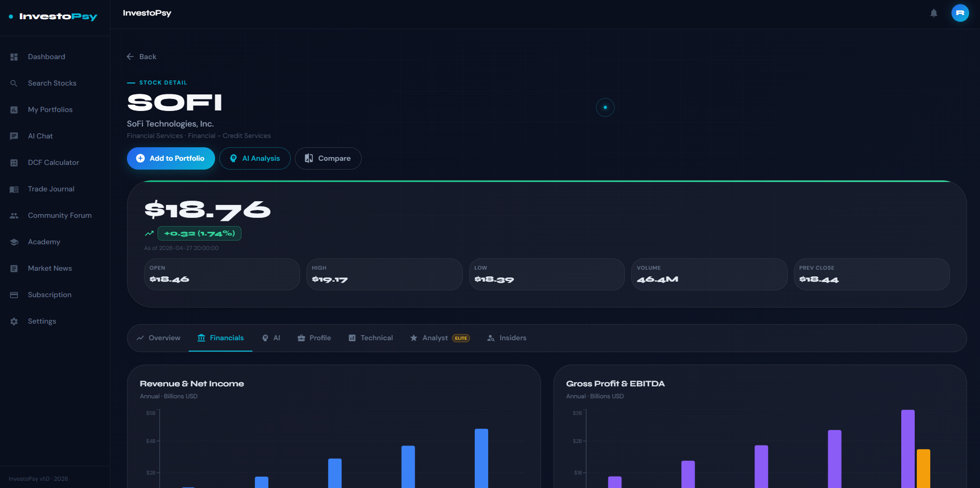Click the InvestoPsy title in top bar

pos(147,13)
